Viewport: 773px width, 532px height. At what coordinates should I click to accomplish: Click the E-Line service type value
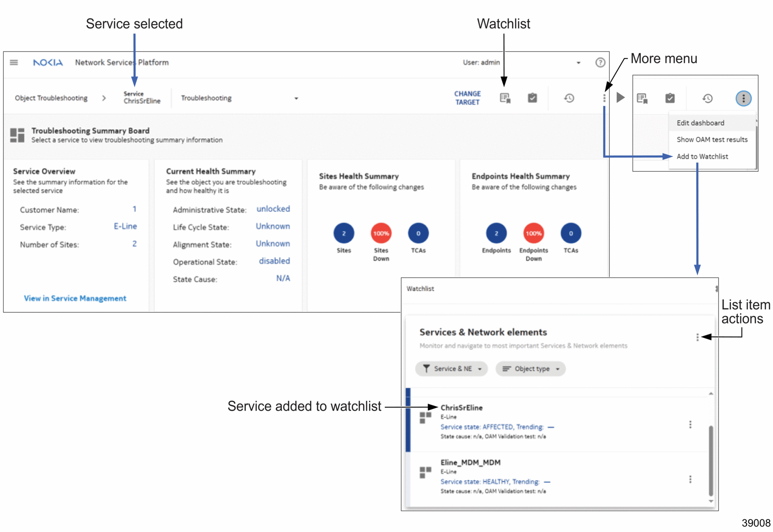tap(125, 226)
